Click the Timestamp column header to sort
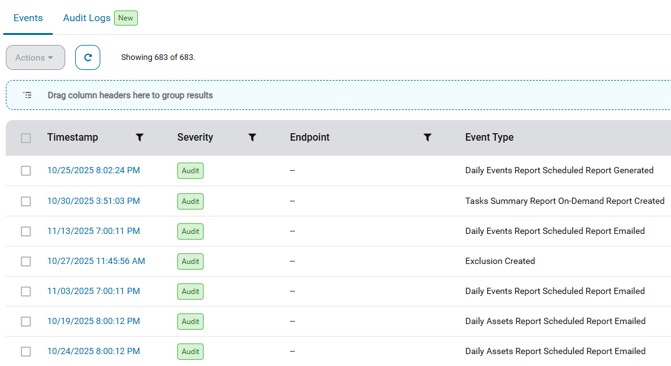The width and height of the screenshot is (671, 366). (x=73, y=137)
